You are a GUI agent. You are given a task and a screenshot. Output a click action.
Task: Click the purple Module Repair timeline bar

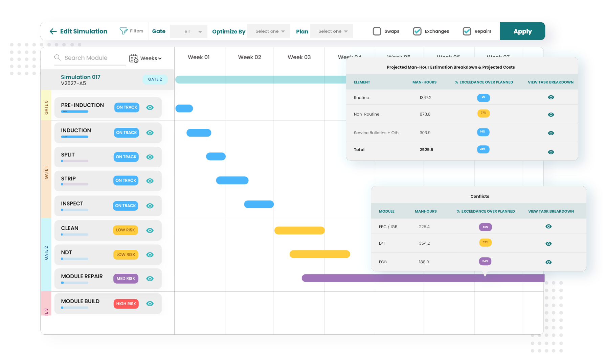[423, 278]
